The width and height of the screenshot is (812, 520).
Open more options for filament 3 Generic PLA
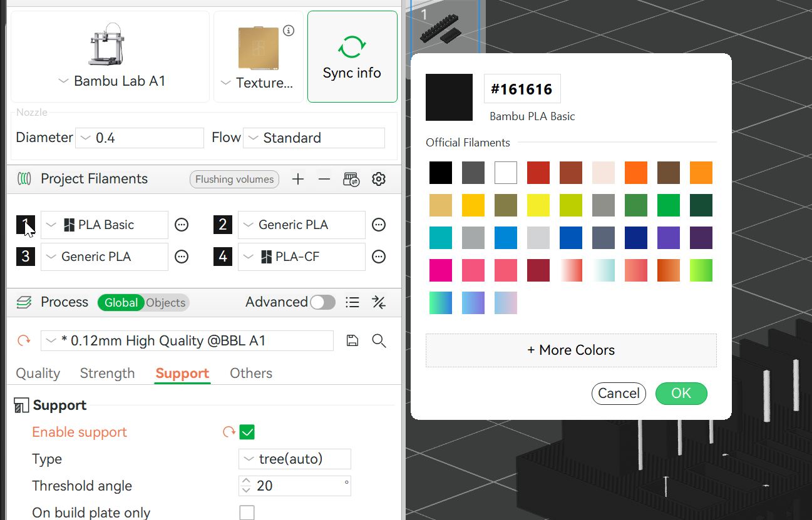pyautogui.click(x=182, y=257)
